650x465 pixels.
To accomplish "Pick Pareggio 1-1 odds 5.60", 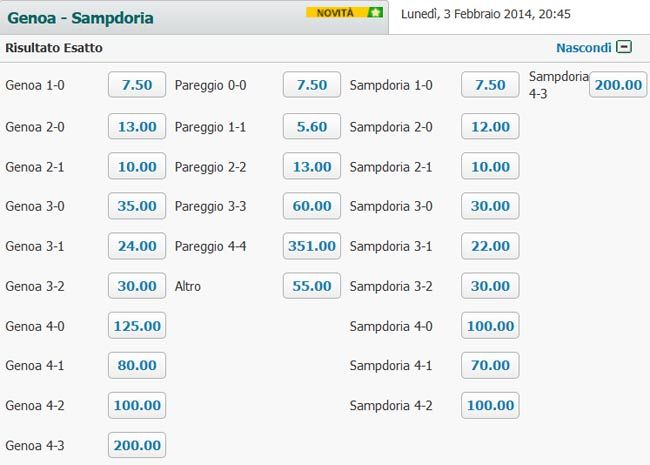I will pos(312,126).
